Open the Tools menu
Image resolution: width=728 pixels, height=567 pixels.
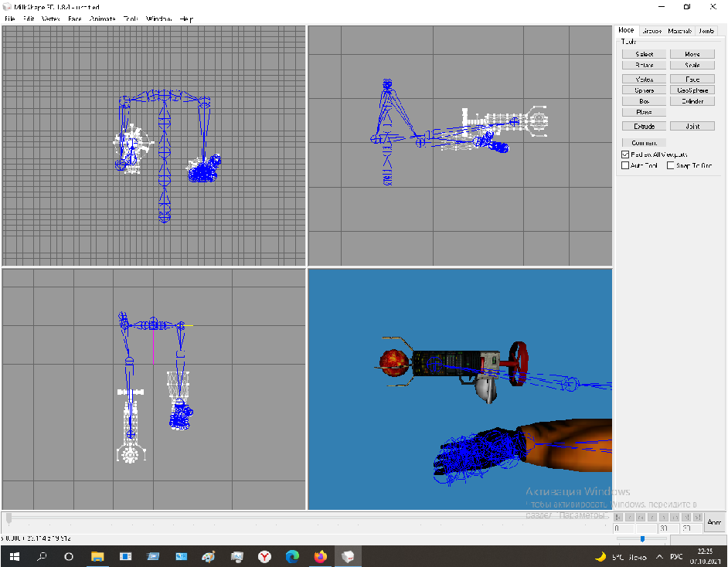click(x=131, y=18)
